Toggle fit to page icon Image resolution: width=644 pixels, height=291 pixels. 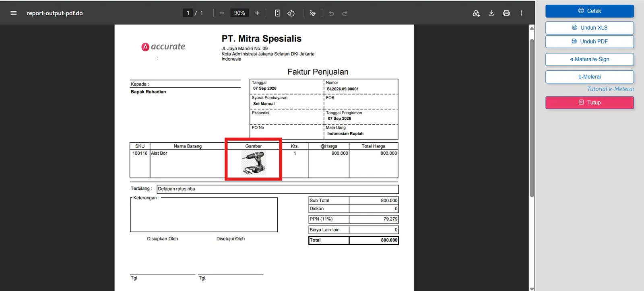pos(278,13)
